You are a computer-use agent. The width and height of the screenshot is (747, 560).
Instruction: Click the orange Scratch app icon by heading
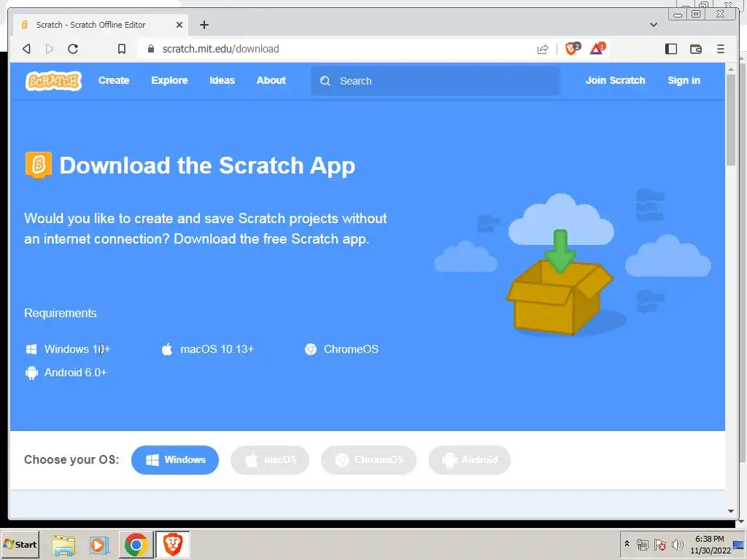38,165
